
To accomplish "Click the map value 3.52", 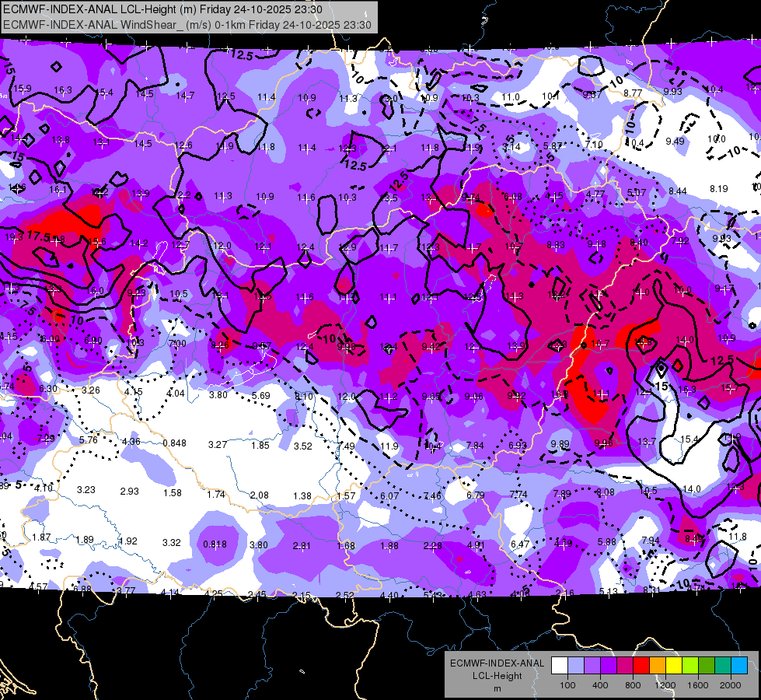I will (303, 446).
